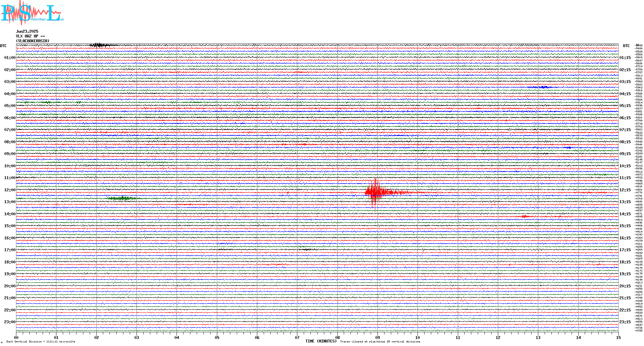Click the station name (VLACHOKERASIA)
644x346 pixels.
pos(33,41)
